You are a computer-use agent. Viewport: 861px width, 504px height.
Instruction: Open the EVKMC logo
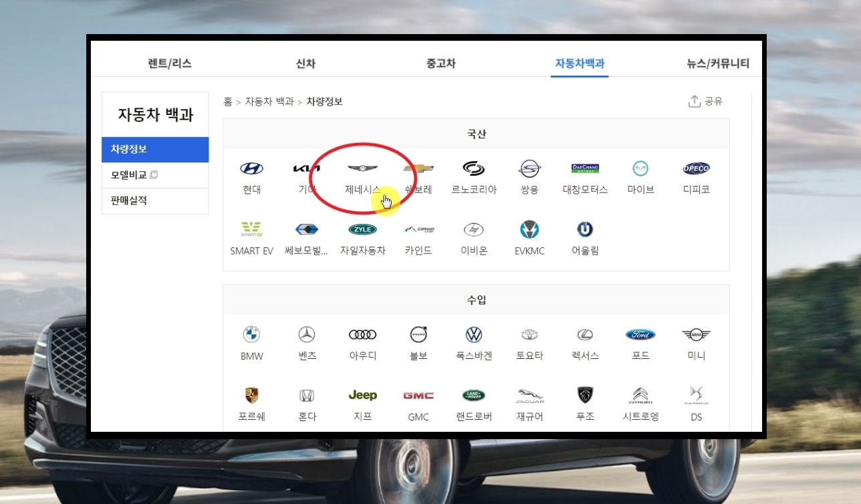[529, 229]
